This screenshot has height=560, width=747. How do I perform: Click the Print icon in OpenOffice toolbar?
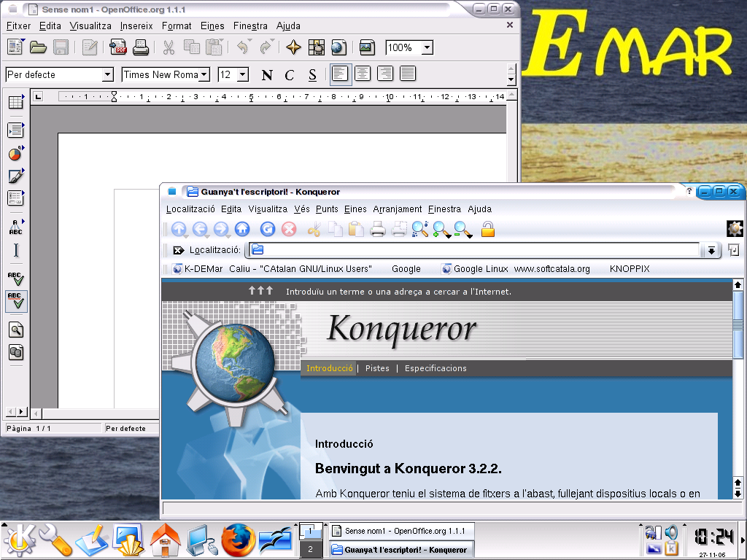point(141,48)
